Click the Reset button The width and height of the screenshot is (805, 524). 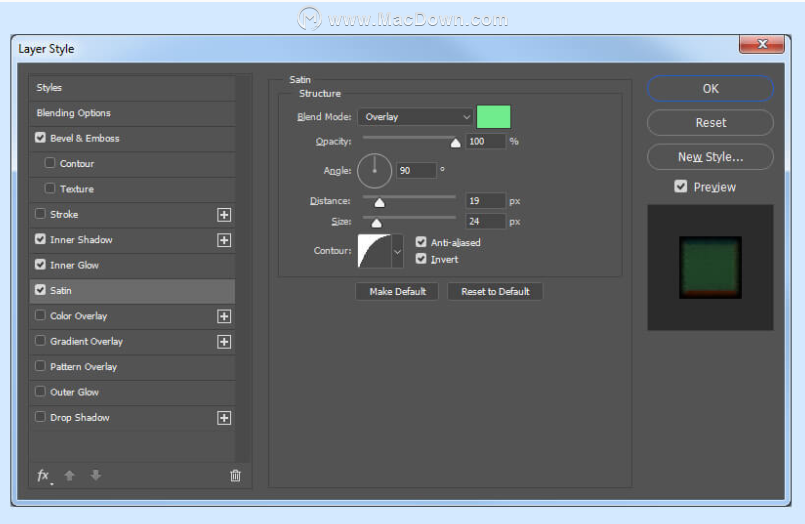pos(711,123)
